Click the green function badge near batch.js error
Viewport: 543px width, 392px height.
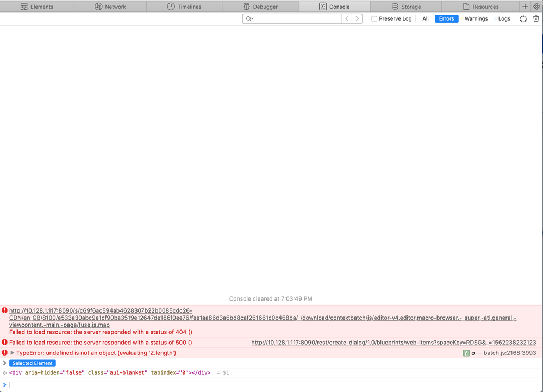466,352
